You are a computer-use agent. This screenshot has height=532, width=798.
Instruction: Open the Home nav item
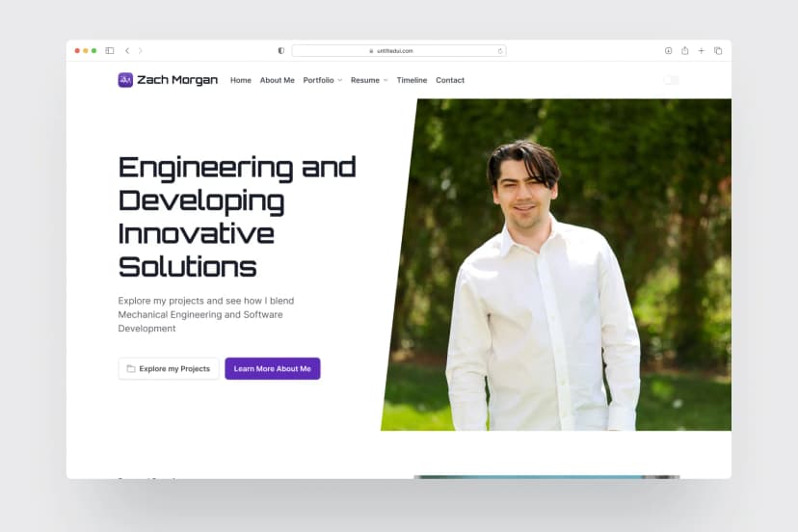click(x=241, y=80)
